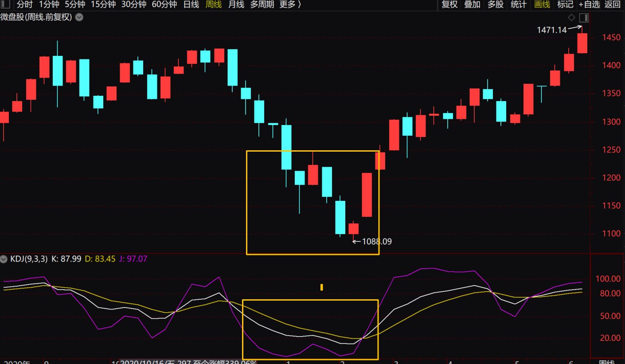Toggle the left panel icon beside 分时
The height and width of the screenshot is (364, 625).
(x=5, y=4)
